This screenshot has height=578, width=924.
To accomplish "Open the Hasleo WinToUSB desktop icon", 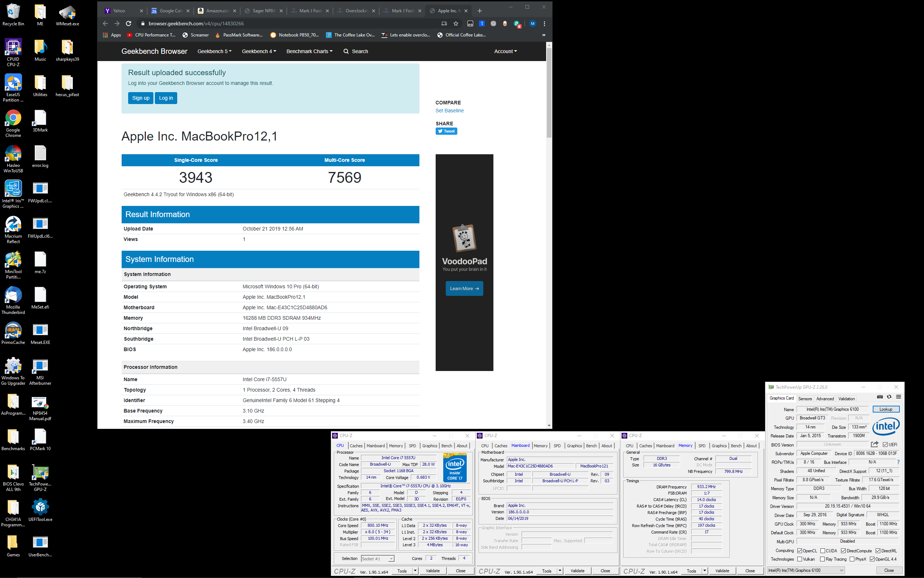I will click(13, 159).
